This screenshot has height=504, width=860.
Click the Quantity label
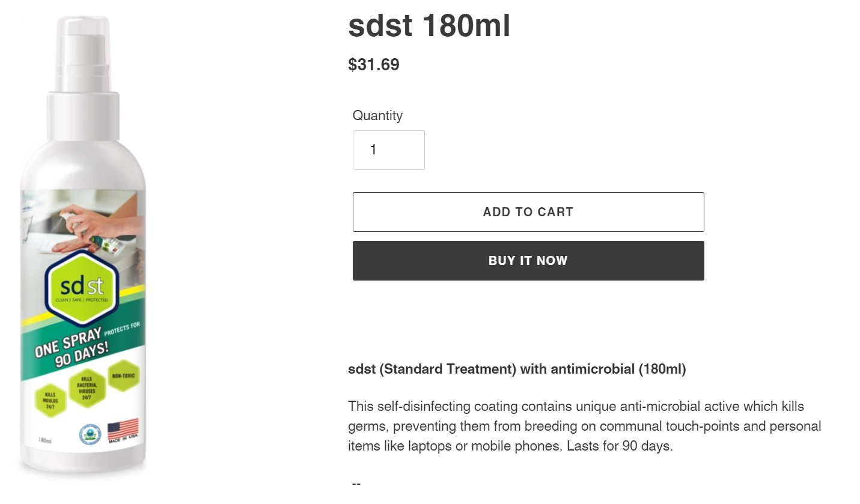377,115
